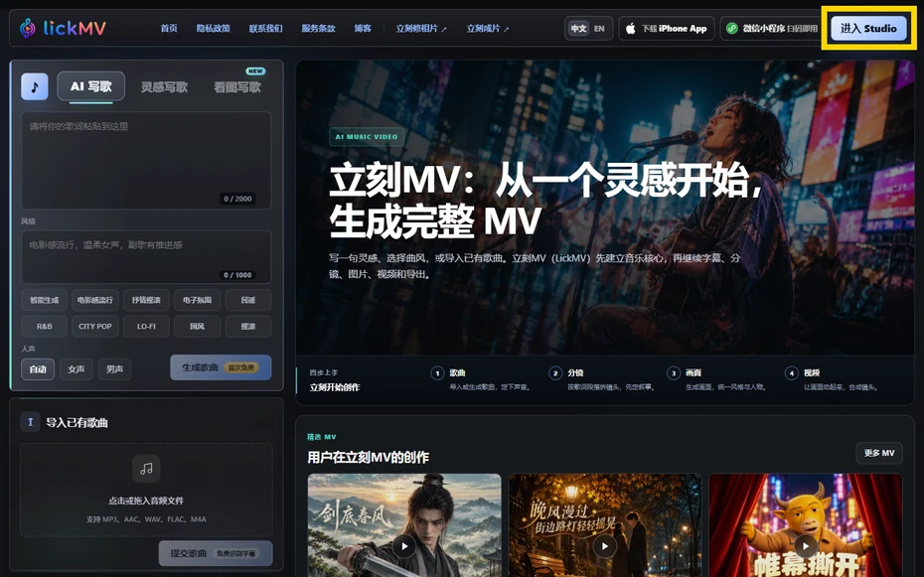924x577 pixels.
Task: Click the music note icon beside AI 写歌
Action: tap(35, 86)
